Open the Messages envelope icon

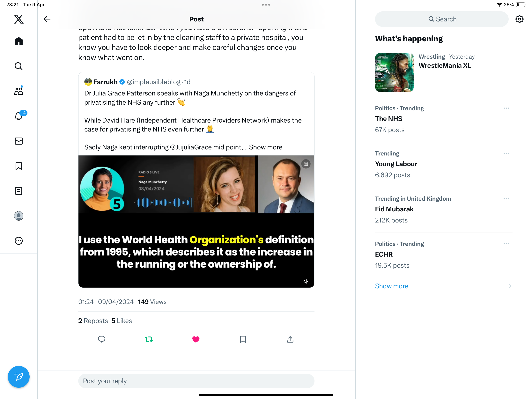tap(18, 141)
